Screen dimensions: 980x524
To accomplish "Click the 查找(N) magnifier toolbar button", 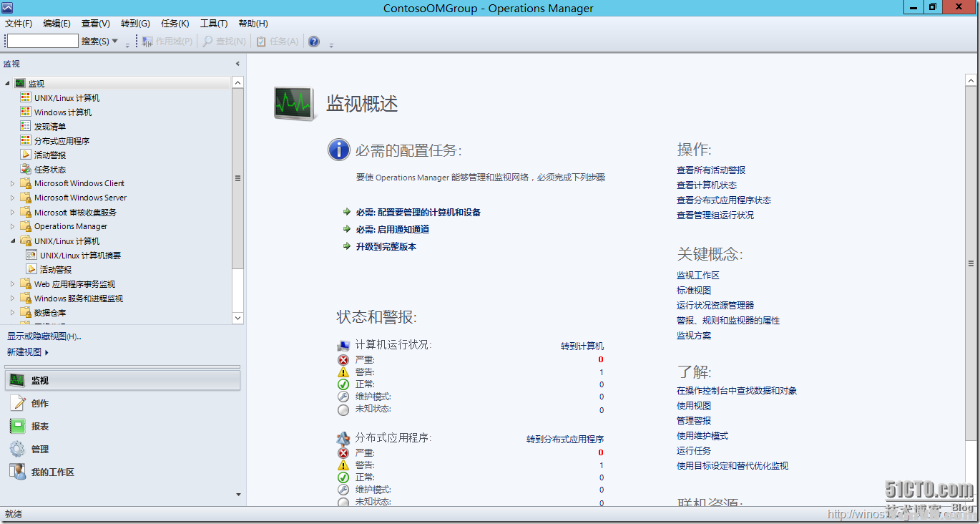I will tap(224, 42).
